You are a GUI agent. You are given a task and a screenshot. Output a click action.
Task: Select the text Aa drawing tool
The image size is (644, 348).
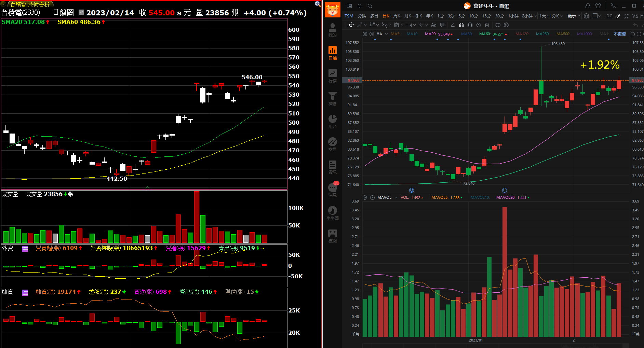(x=433, y=25)
